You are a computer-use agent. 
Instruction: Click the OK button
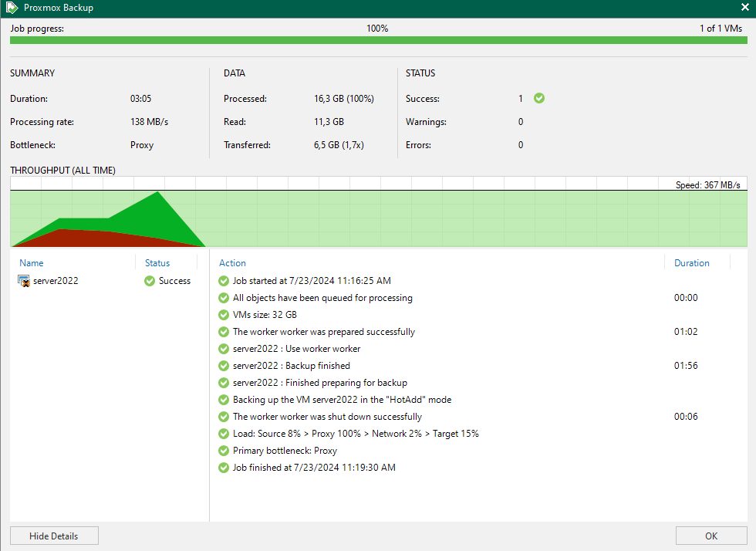coord(711,536)
